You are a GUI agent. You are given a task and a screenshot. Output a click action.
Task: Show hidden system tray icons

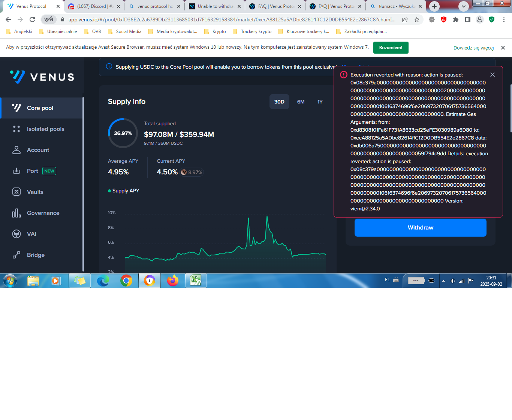coord(443,280)
